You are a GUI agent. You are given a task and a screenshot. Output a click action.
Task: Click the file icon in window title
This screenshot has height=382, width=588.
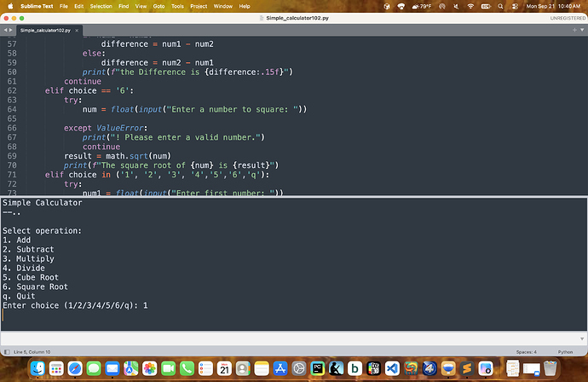click(x=262, y=18)
